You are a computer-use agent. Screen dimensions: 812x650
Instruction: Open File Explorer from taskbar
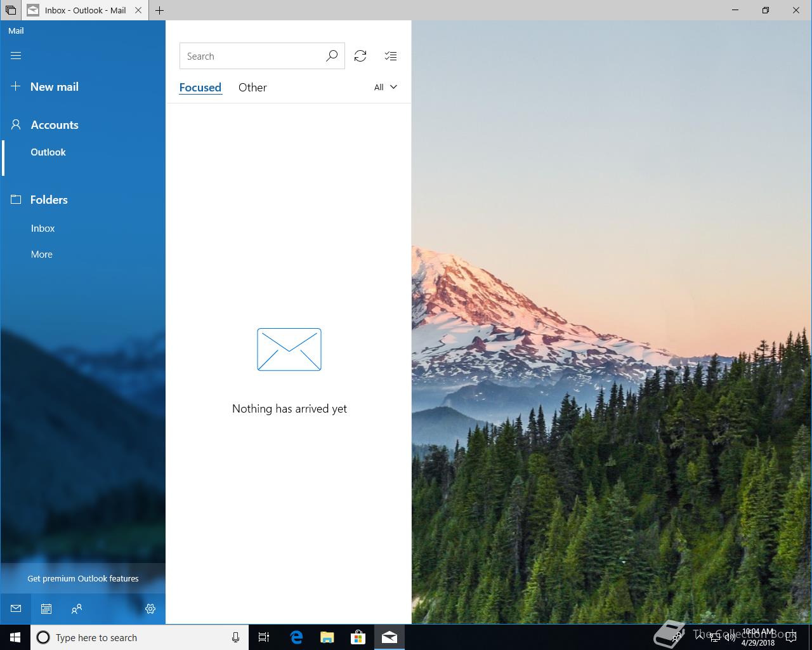(x=327, y=637)
